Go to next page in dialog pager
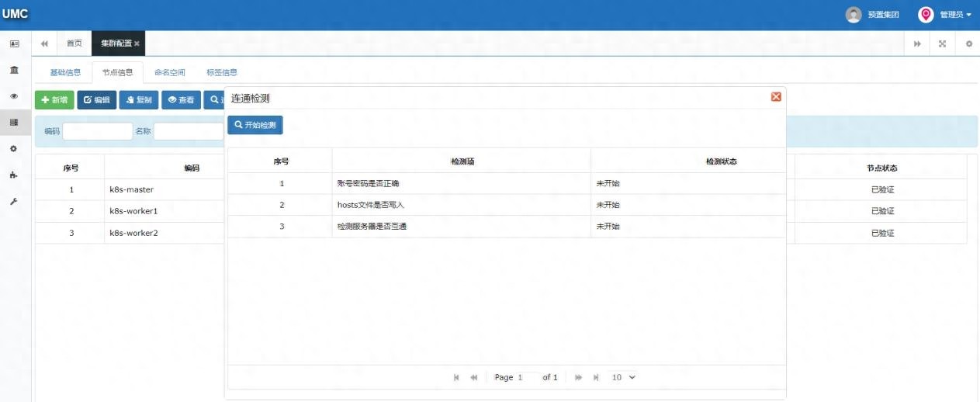Image resolution: width=980 pixels, height=402 pixels. tap(579, 377)
